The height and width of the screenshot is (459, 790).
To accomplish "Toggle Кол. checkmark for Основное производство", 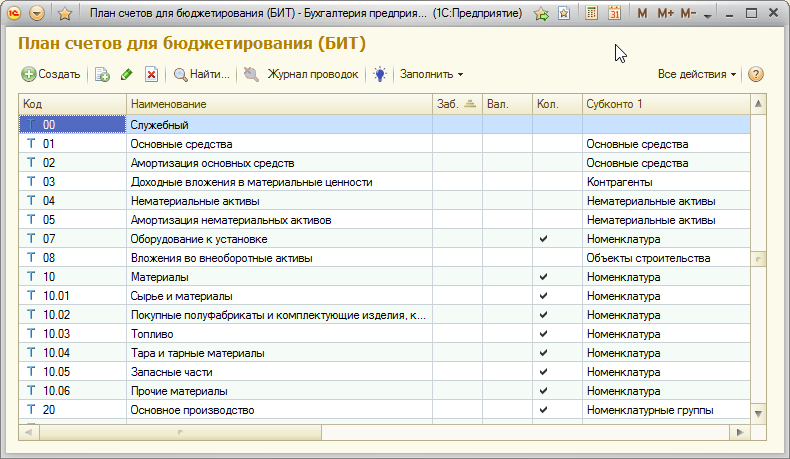I will click(x=543, y=410).
